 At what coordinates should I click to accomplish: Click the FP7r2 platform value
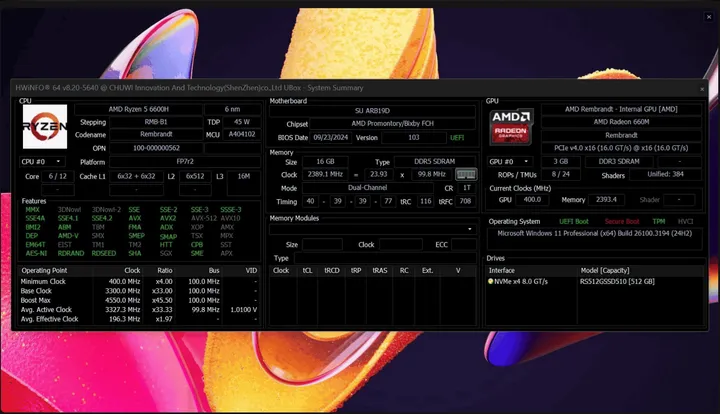coord(185,162)
